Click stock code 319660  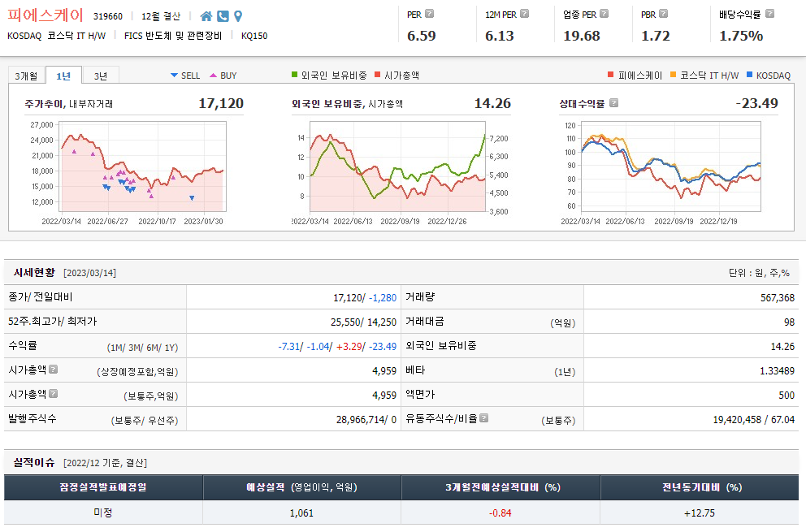pyautogui.click(x=108, y=16)
